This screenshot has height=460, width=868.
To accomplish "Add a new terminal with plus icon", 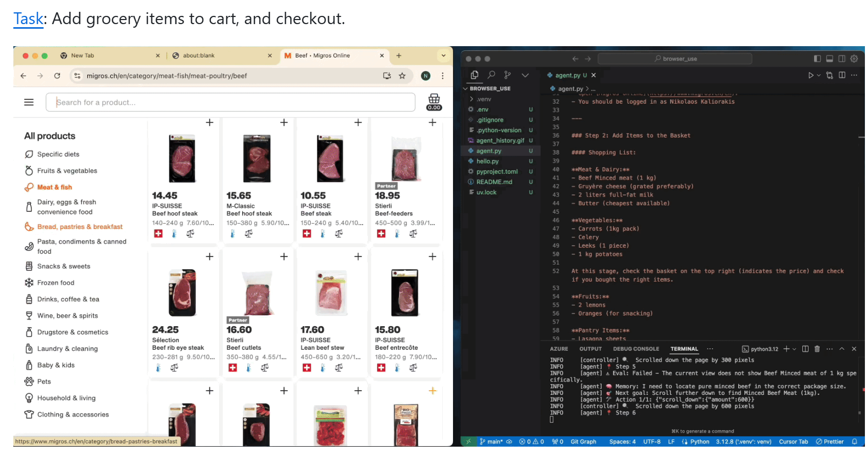I will [786, 349].
